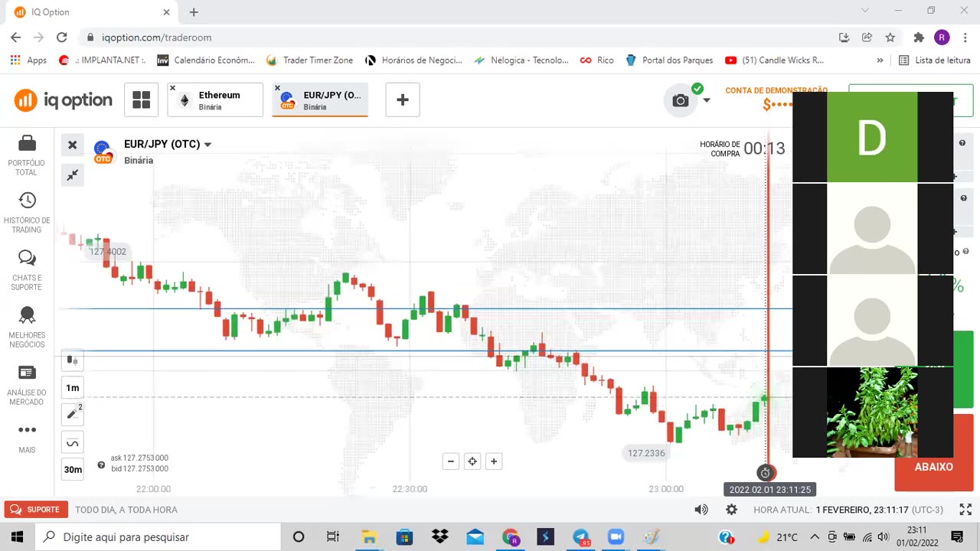Click the iq option logo
Image resolution: width=980 pixels, height=551 pixels.
63,99
